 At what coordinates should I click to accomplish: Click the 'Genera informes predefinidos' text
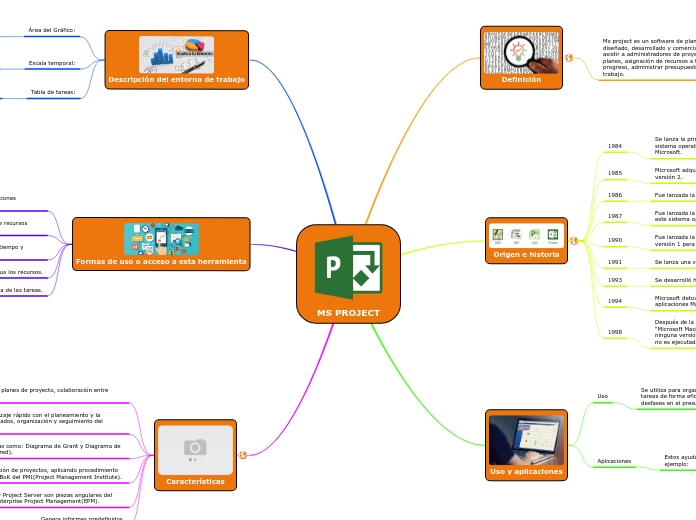tap(81, 518)
